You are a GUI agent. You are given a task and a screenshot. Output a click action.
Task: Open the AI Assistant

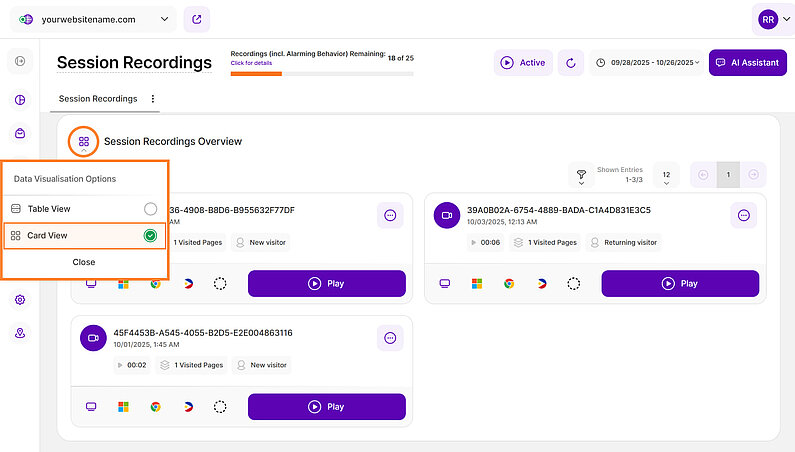click(x=746, y=62)
